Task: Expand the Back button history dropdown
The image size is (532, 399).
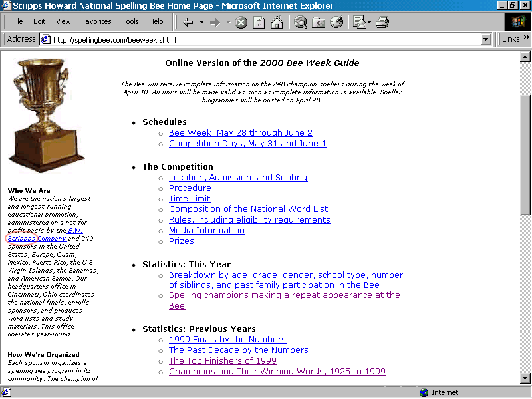Action: [x=200, y=22]
